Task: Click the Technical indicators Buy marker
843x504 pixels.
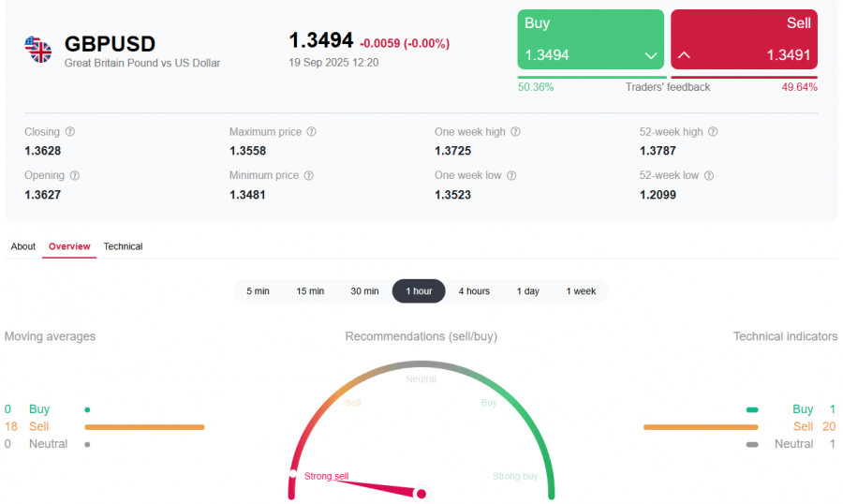Action: 752,410
